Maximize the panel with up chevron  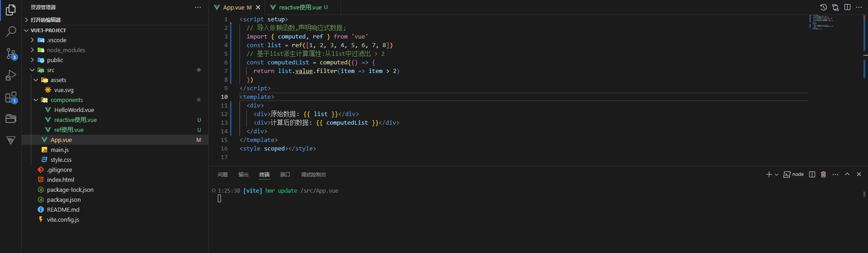point(847,175)
